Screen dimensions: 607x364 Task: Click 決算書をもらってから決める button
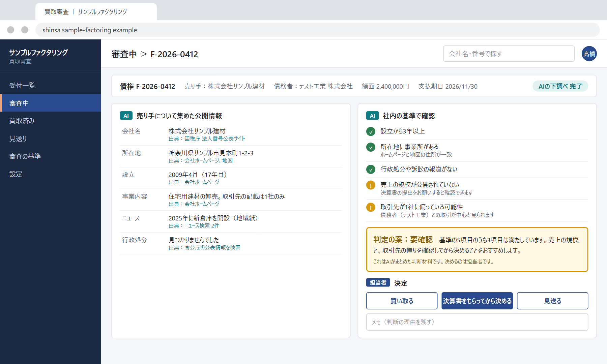477,301
